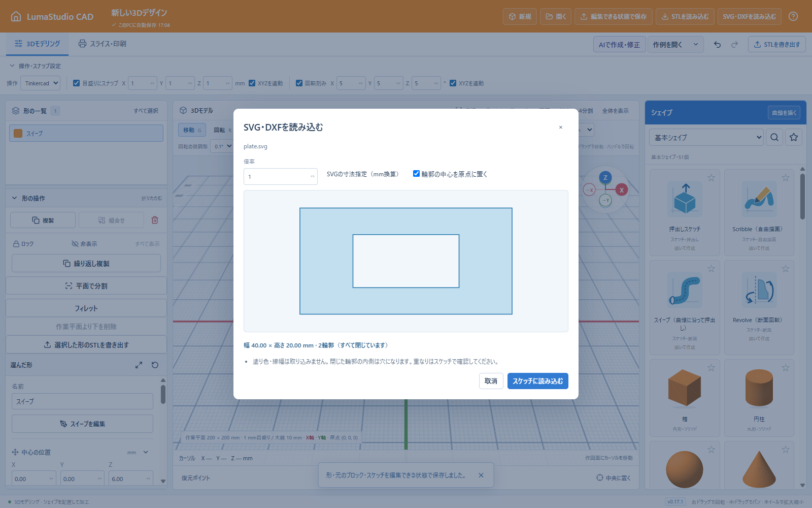Expand the 作例を開く dropdown arrow
The height and width of the screenshot is (508, 812).
point(696,44)
